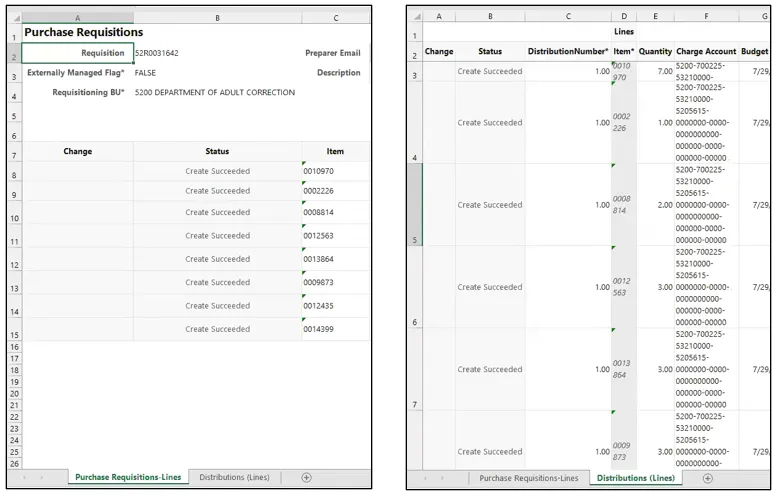776x495 pixels.
Task: Select item 0012563 in left workbook
Action: coord(336,236)
